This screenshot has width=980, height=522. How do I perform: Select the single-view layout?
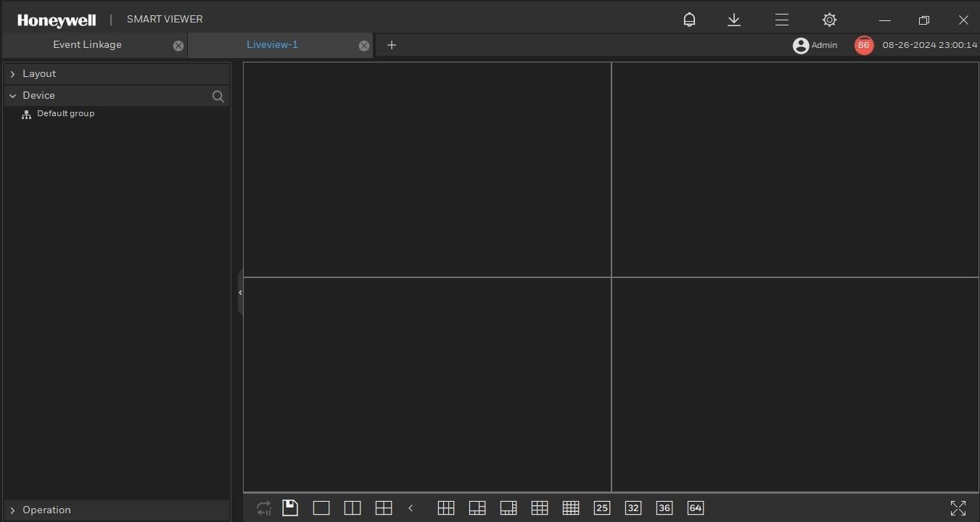[x=321, y=507]
